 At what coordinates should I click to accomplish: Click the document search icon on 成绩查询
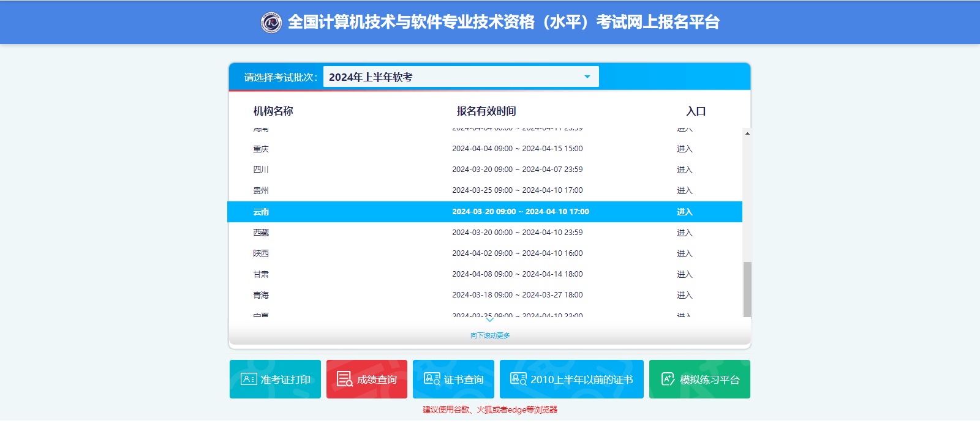pos(345,379)
